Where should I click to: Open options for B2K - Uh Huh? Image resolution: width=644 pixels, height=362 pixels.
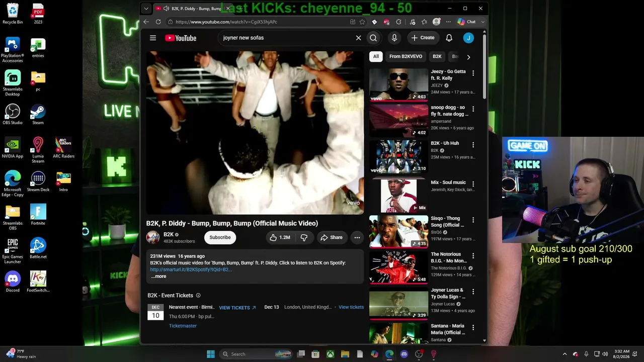point(473,145)
